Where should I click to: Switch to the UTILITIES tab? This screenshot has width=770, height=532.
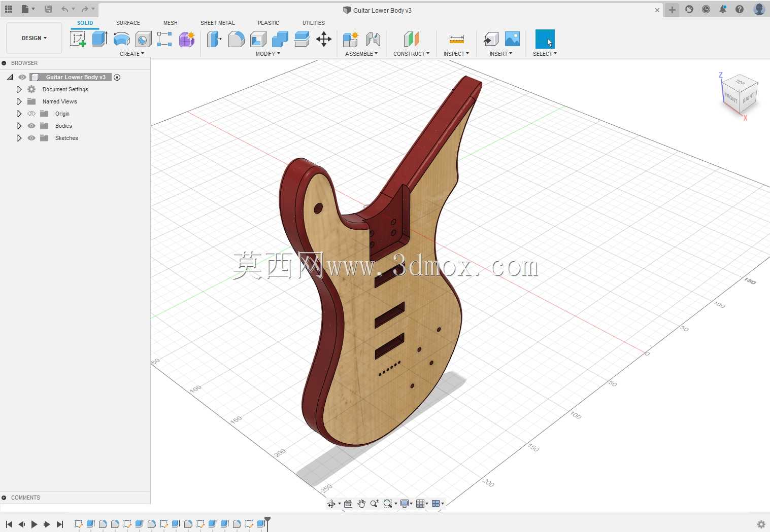coord(314,23)
